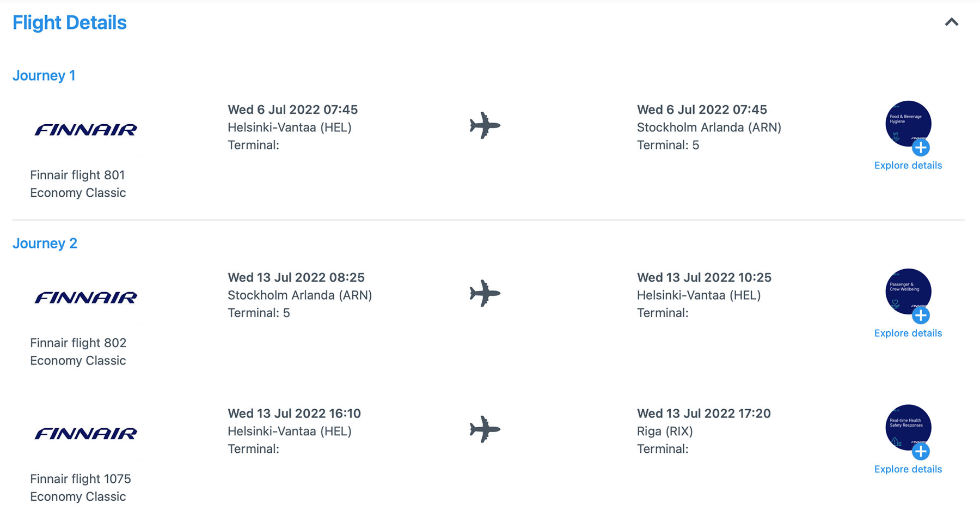Select the Journey 2 header
The image size is (980, 522).
[45, 243]
